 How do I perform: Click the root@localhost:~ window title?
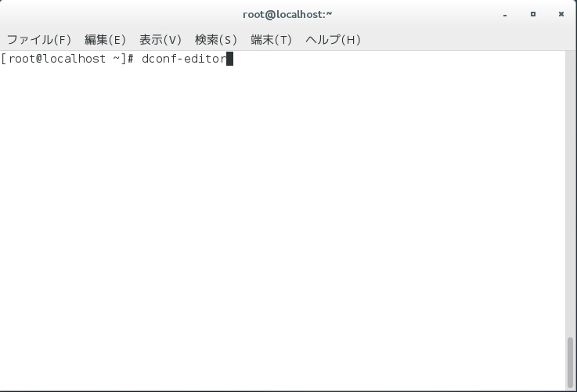[x=287, y=14]
